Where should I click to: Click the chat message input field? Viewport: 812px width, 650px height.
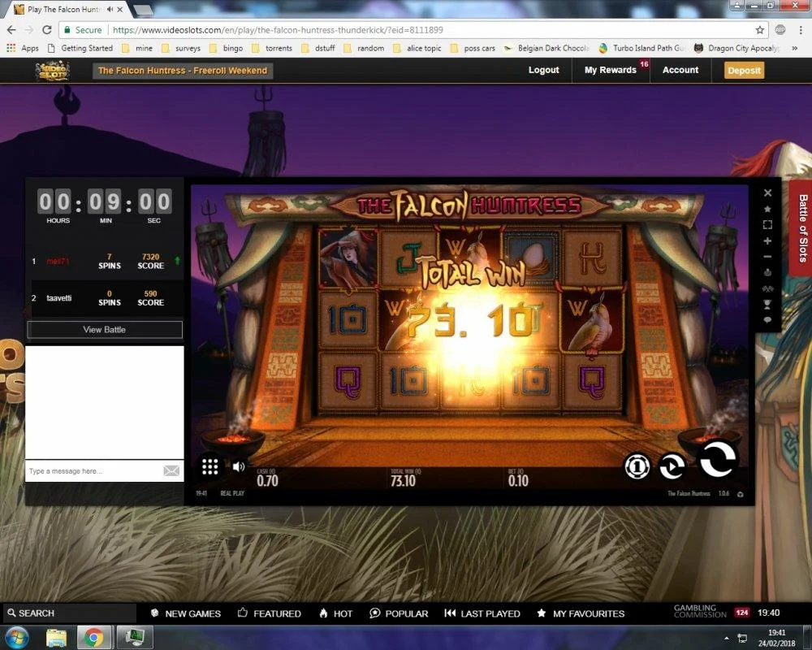pyautogui.click(x=93, y=470)
